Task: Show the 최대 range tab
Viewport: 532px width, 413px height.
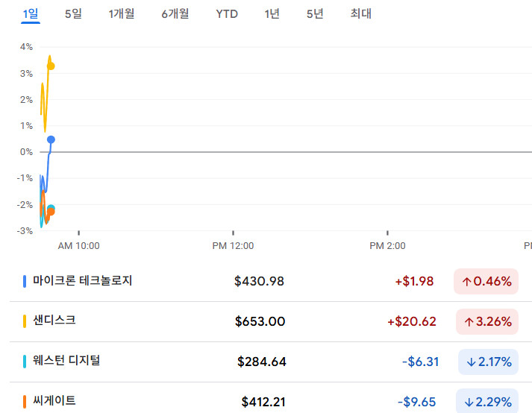Action: (360, 13)
